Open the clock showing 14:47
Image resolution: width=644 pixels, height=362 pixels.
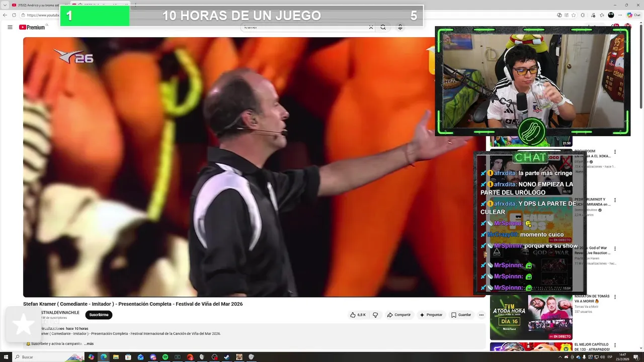(x=623, y=357)
